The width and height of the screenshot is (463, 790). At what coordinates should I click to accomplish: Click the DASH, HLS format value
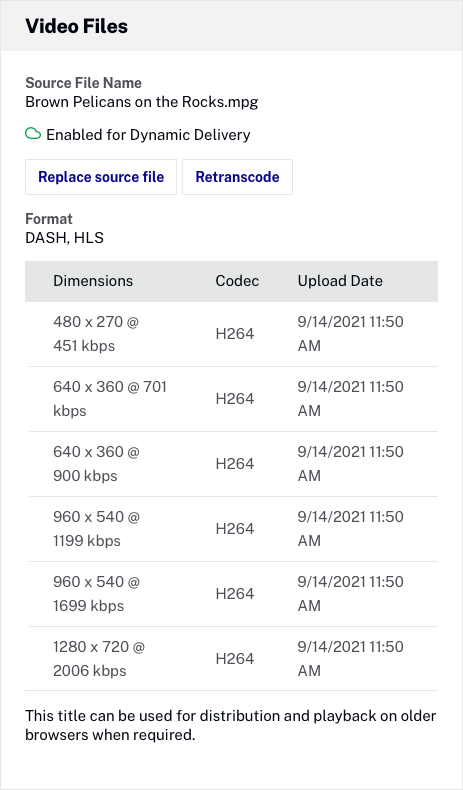(x=64, y=237)
